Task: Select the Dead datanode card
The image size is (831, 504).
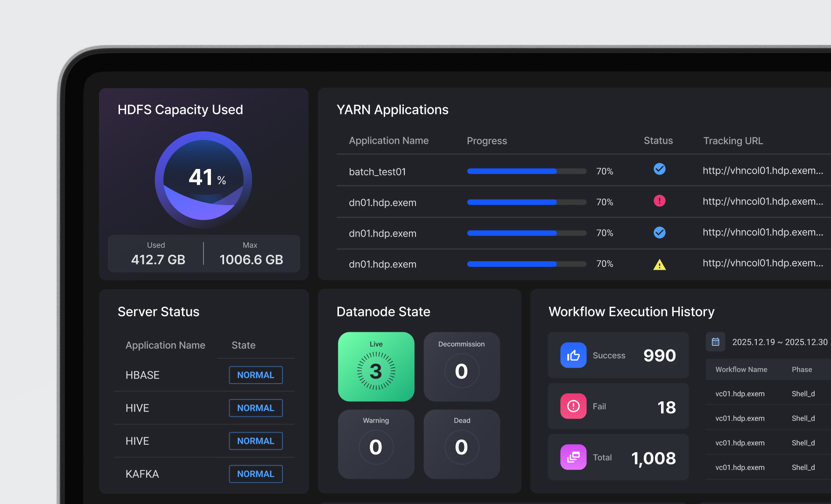Action: click(461, 444)
